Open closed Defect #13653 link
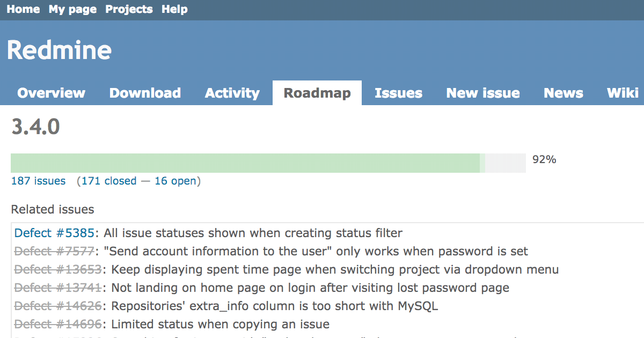Viewport: 644px width, 338px height. point(58,270)
